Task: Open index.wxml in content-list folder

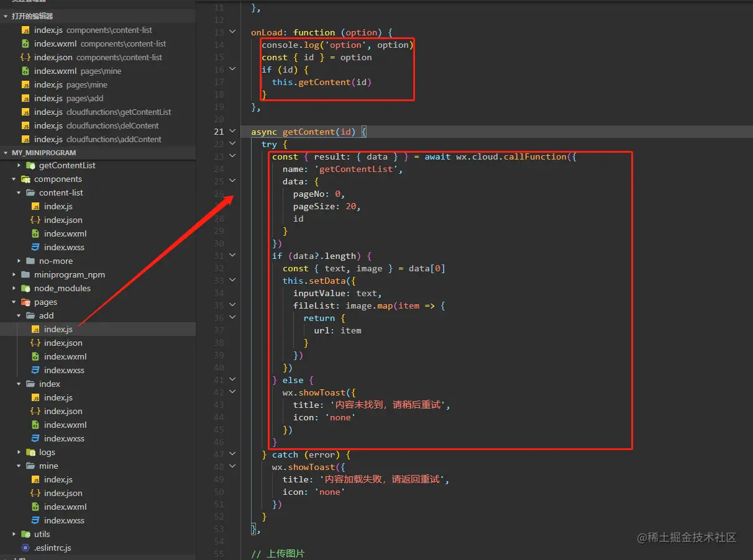Action: point(98,233)
